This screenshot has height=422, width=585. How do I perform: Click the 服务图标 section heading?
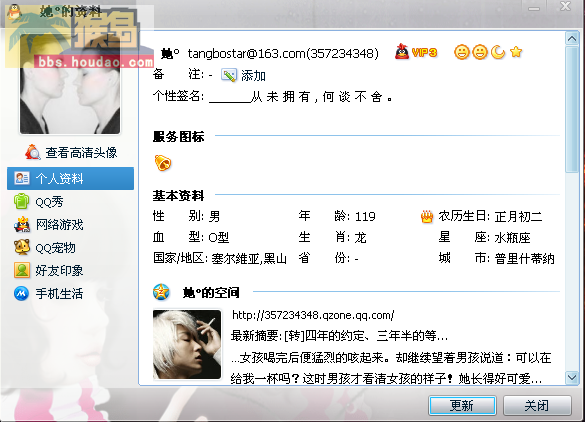[178, 137]
